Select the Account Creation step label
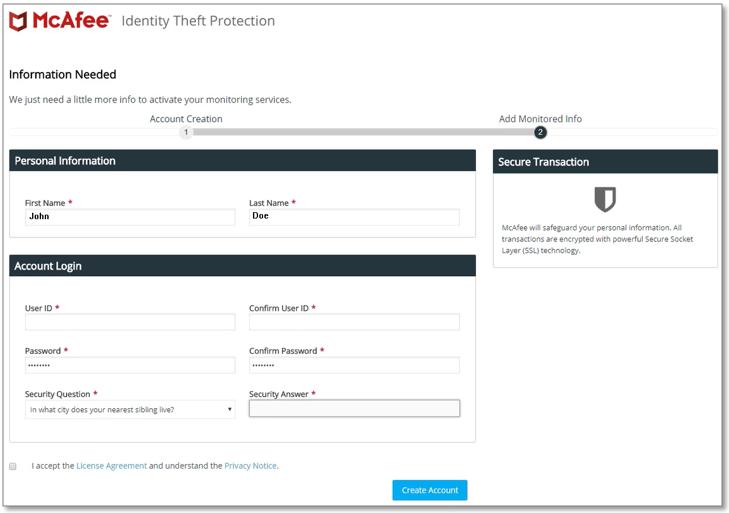Screen dimensions: 729x513 (x=186, y=119)
